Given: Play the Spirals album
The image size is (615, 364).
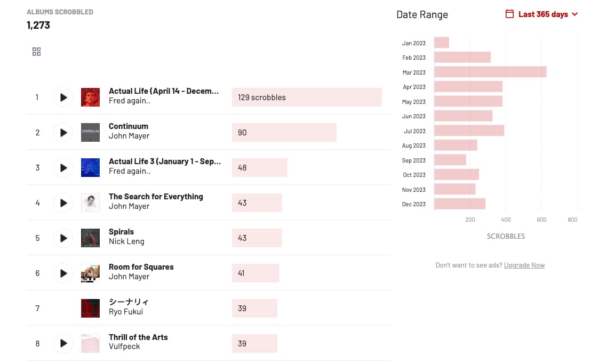Looking at the screenshot, I should (x=63, y=238).
